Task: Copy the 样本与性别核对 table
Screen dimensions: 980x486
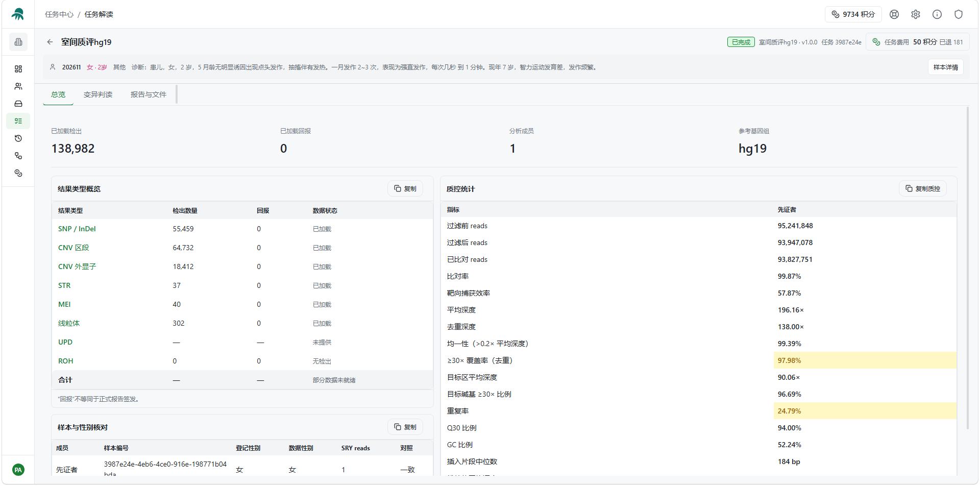Action: (405, 427)
